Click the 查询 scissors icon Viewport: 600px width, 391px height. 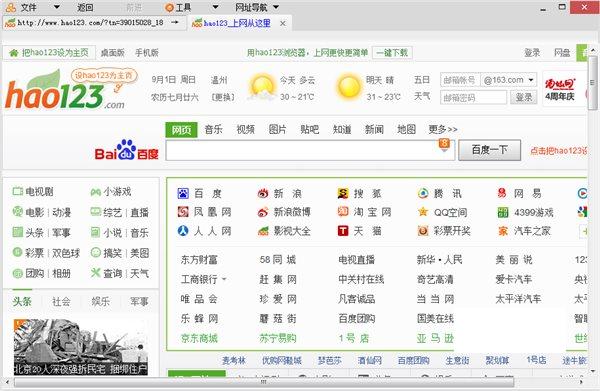[x=95, y=273]
